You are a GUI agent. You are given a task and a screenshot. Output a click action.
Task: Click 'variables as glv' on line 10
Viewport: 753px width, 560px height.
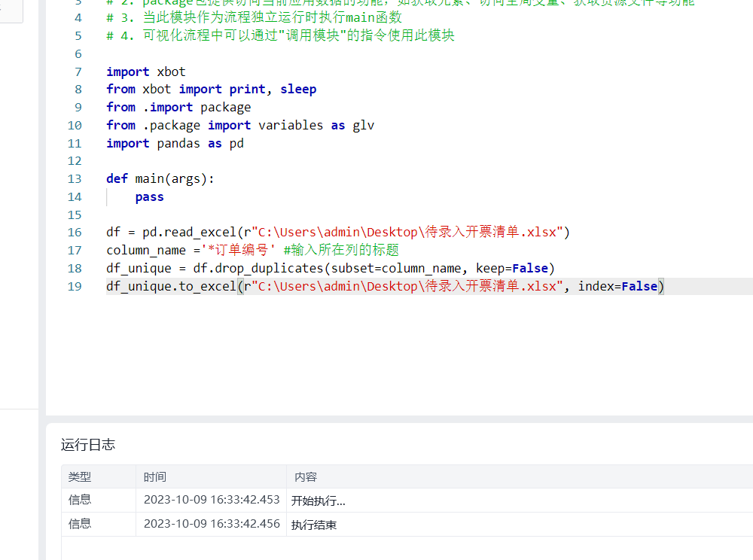pyautogui.click(x=316, y=125)
